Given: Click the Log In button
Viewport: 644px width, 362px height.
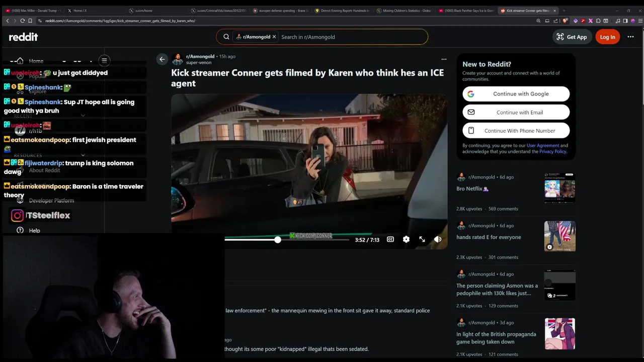Looking at the screenshot, I should 607,37.
